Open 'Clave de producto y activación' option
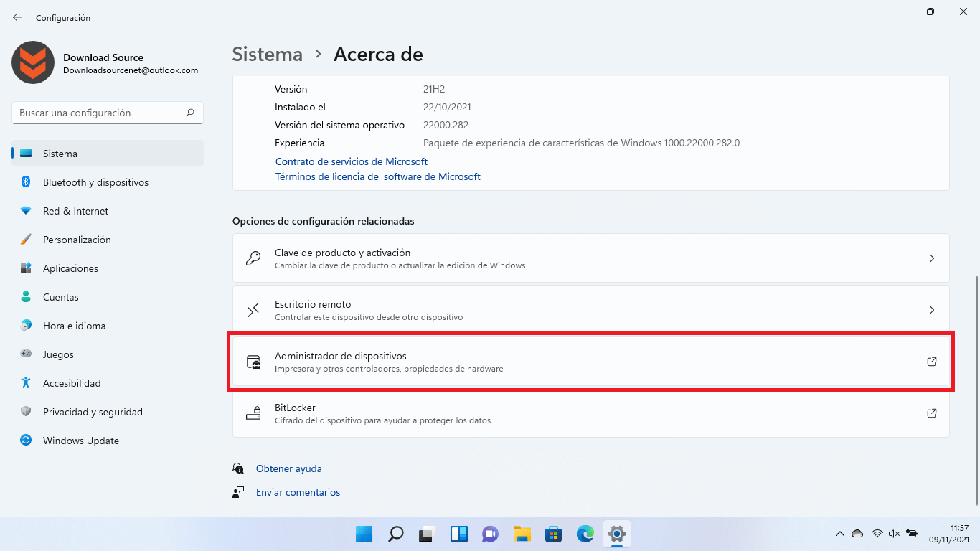The width and height of the screenshot is (980, 551). (590, 258)
